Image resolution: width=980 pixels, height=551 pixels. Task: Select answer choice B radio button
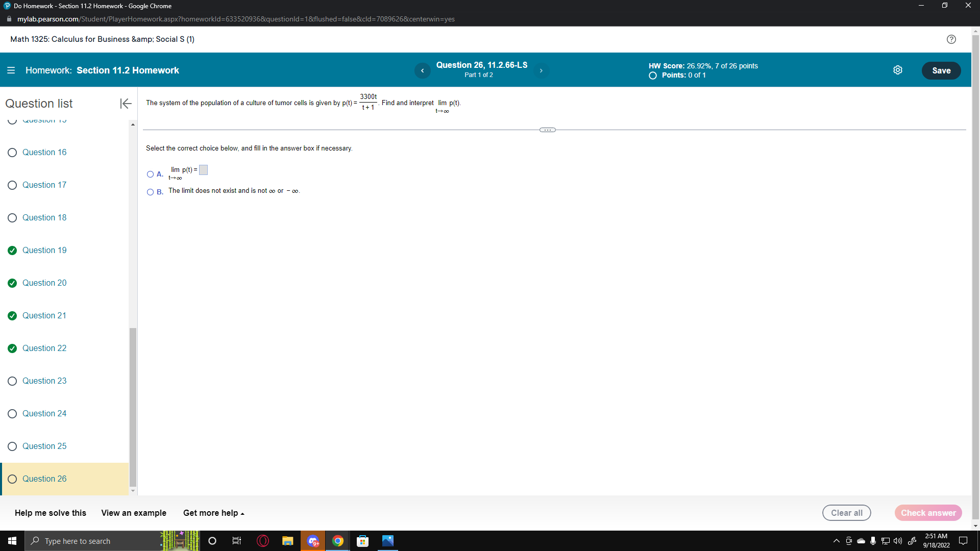(x=150, y=192)
